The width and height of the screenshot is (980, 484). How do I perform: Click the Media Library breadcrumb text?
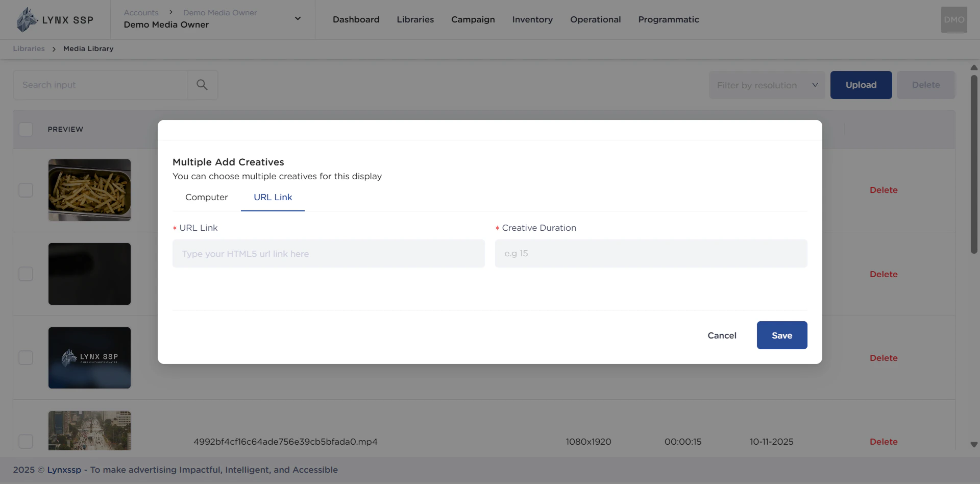(88, 49)
